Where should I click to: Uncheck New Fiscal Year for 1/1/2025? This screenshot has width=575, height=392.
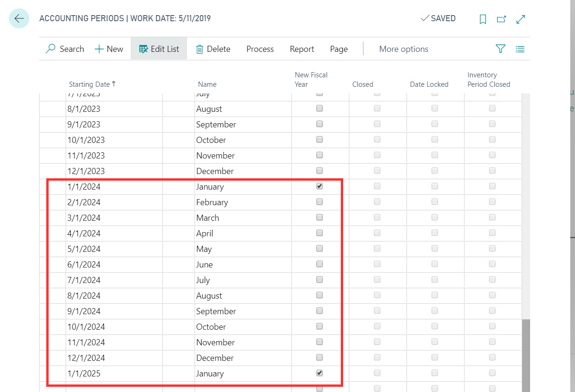[320, 373]
